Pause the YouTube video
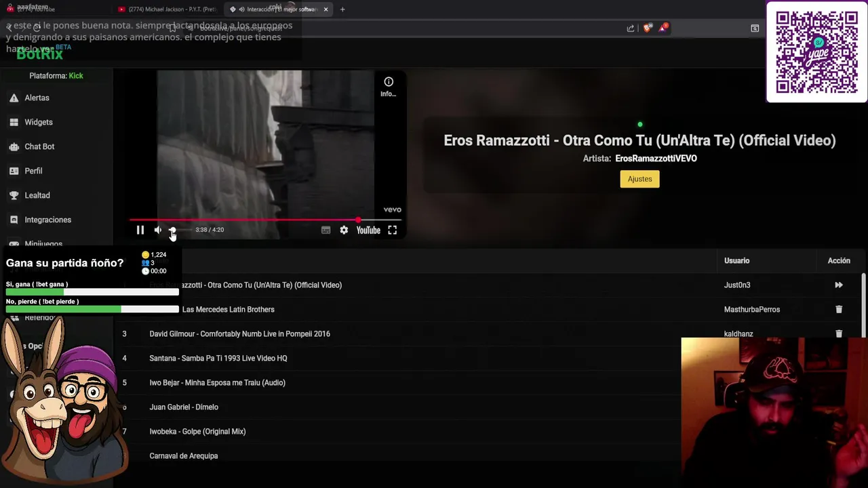Image resolution: width=868 pixels, height=488 pixels. pyautogui.click(x=140, y=230)
